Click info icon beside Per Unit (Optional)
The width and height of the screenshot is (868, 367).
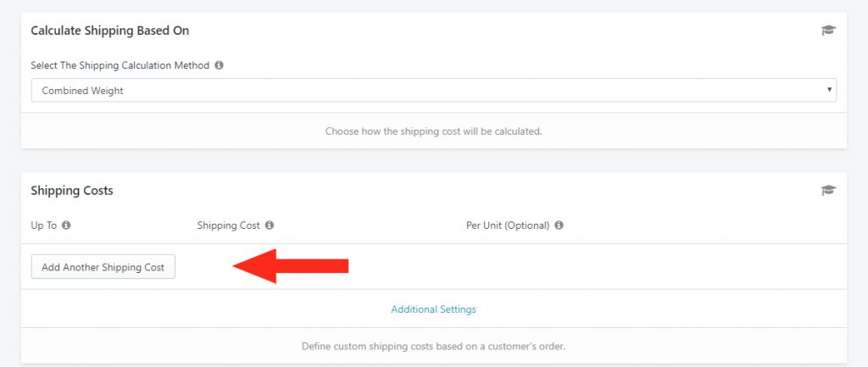559,225
